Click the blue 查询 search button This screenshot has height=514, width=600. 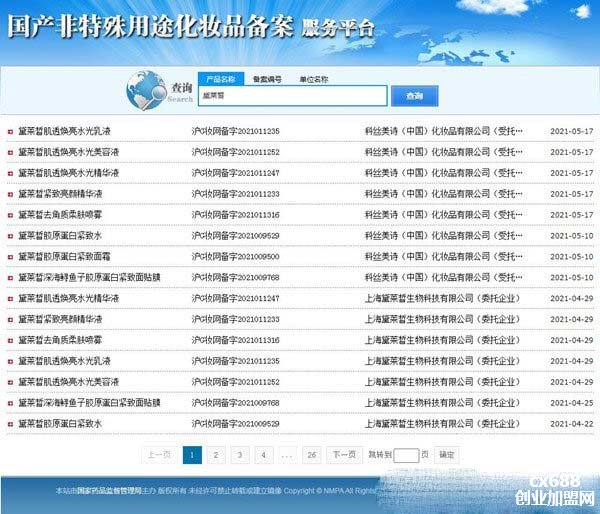click(414, 96)
